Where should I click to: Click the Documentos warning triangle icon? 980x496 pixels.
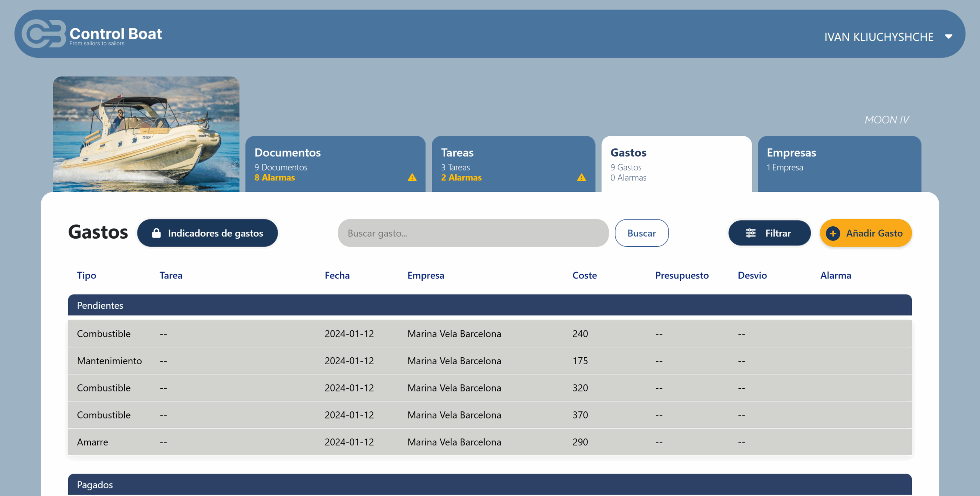pos(412,177)
